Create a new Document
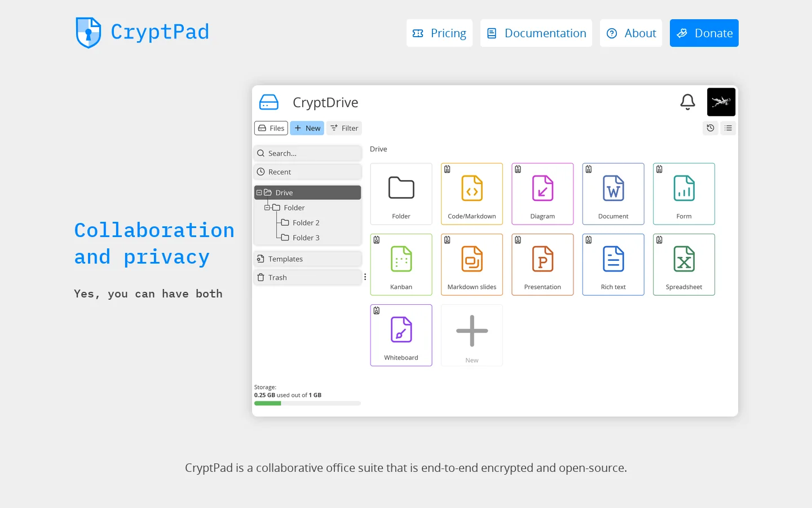812x508 pixels. pos(614,194)
